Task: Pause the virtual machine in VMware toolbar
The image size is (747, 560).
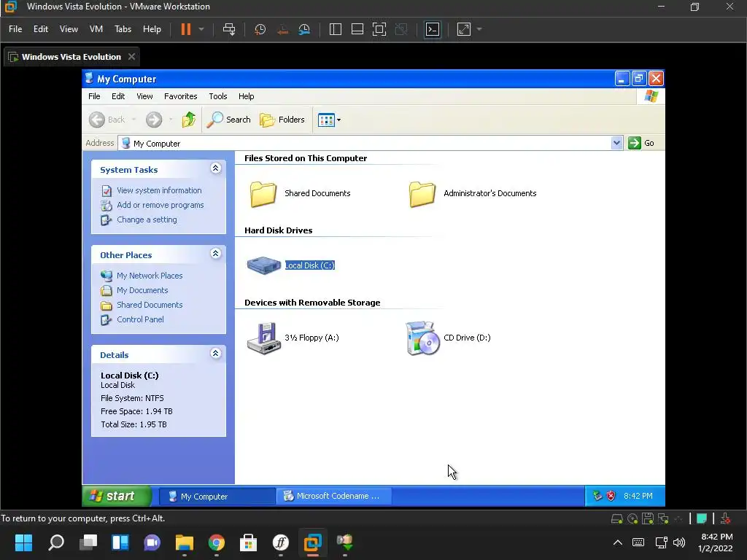Action: (x=185, y=29)
